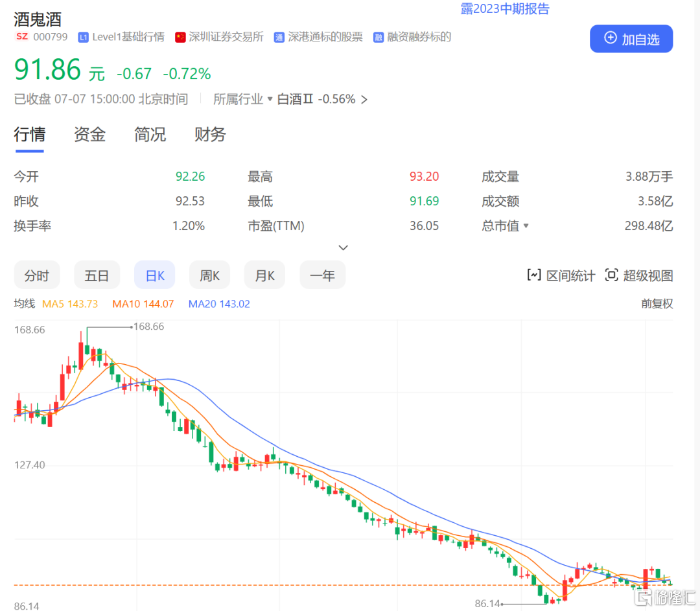Select the 月K chart period

(x=264, y=275)
